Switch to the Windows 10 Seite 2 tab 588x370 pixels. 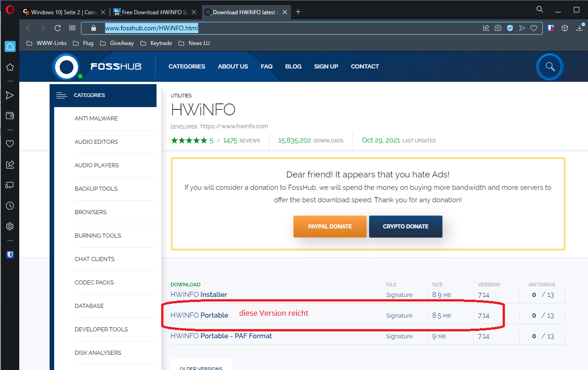(x=64, y=12)
